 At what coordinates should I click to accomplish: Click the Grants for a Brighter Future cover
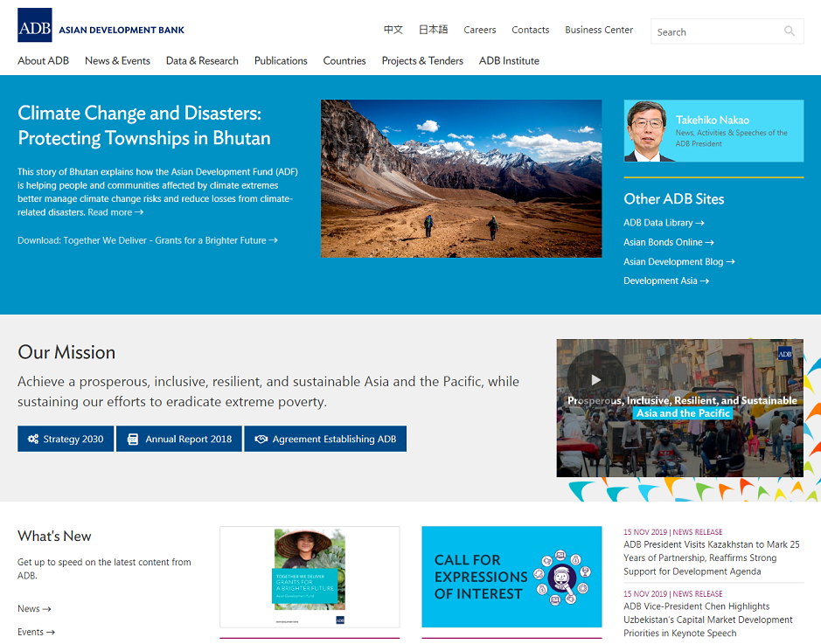click(x=310, y=577)
